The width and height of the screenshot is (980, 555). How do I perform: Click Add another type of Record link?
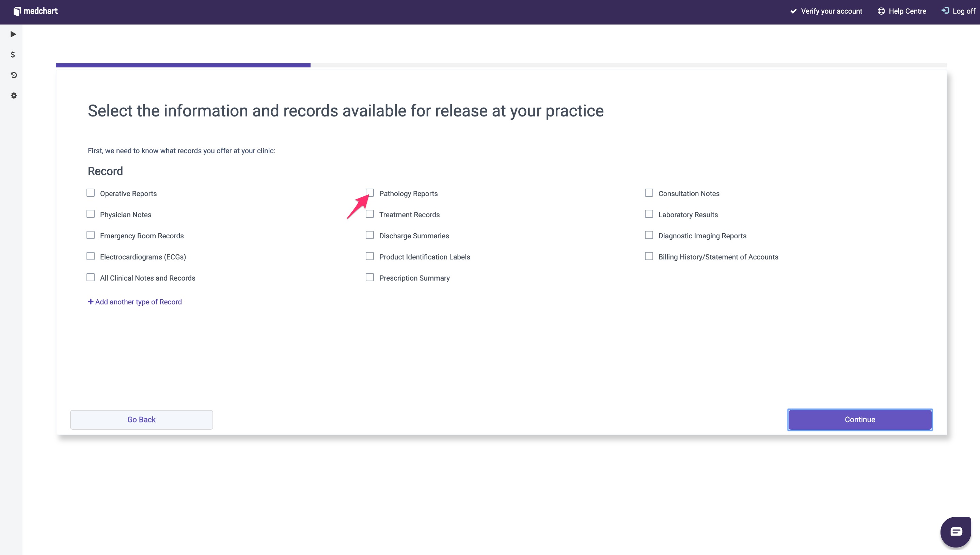coord(135,302)
